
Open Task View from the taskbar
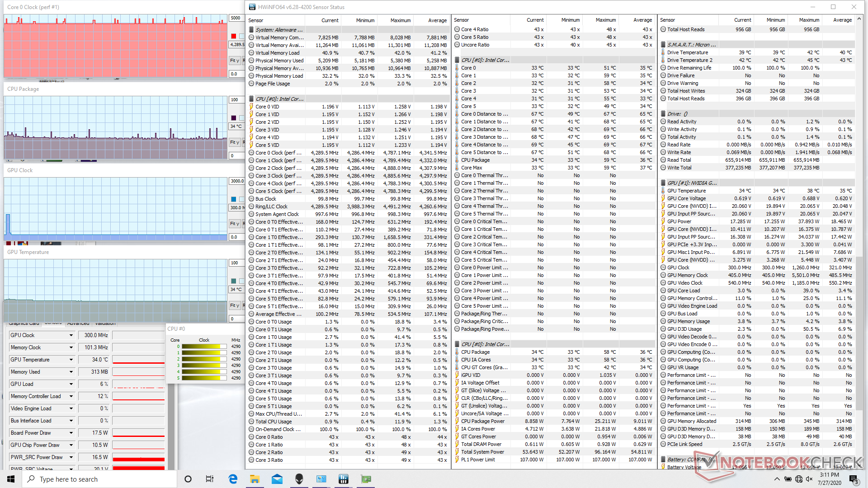click(x=210, y=479)
